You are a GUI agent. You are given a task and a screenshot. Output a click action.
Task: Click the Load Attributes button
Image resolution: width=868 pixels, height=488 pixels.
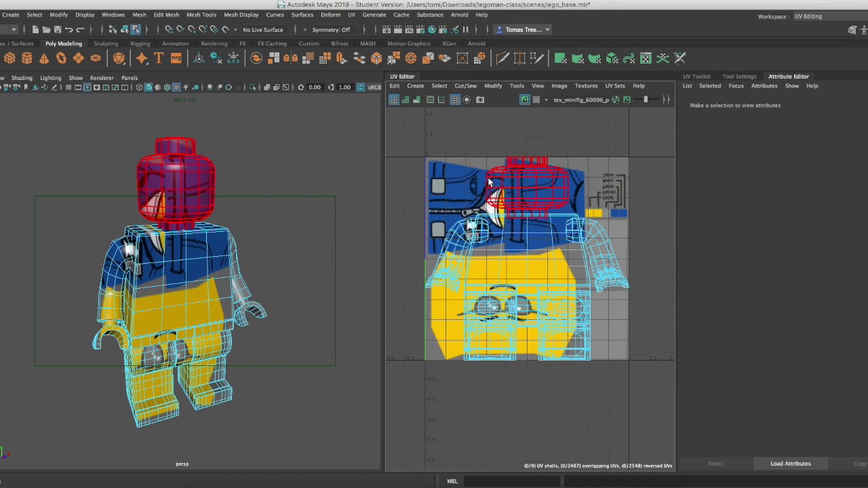791,464
